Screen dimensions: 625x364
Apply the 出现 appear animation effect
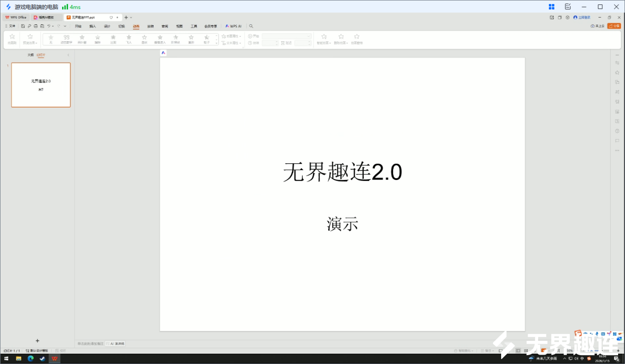pos(113,39)
